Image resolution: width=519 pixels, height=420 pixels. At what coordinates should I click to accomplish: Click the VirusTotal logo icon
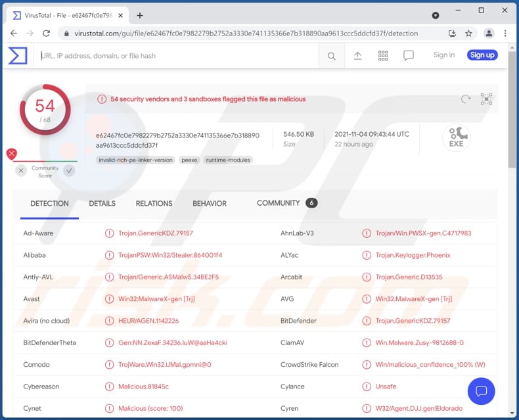tap(18, 55)
